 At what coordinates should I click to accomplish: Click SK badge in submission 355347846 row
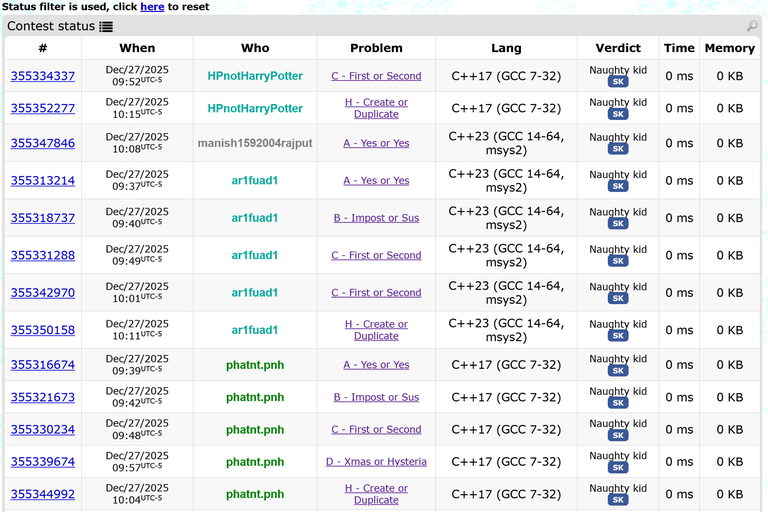tap(618, 149)
